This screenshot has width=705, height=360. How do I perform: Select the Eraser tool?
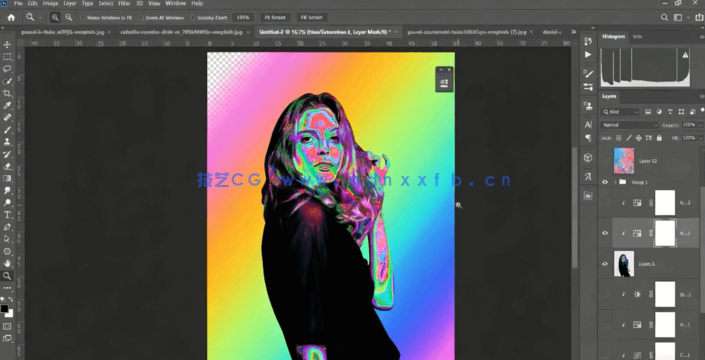point(7,166)
